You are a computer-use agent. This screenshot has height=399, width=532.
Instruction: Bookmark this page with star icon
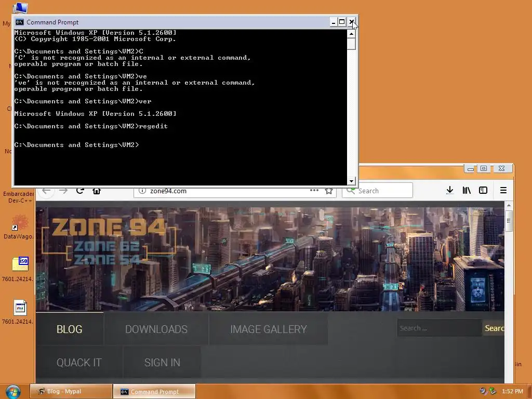tap(329, 191)
